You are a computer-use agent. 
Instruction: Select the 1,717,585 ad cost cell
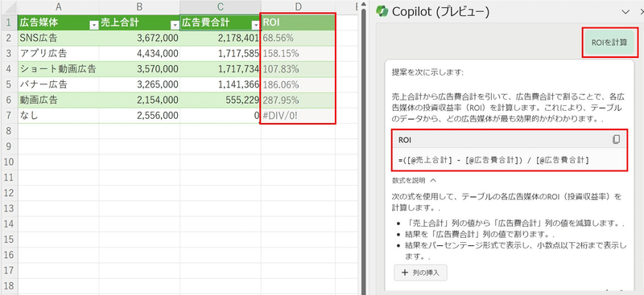coord(220,54)
